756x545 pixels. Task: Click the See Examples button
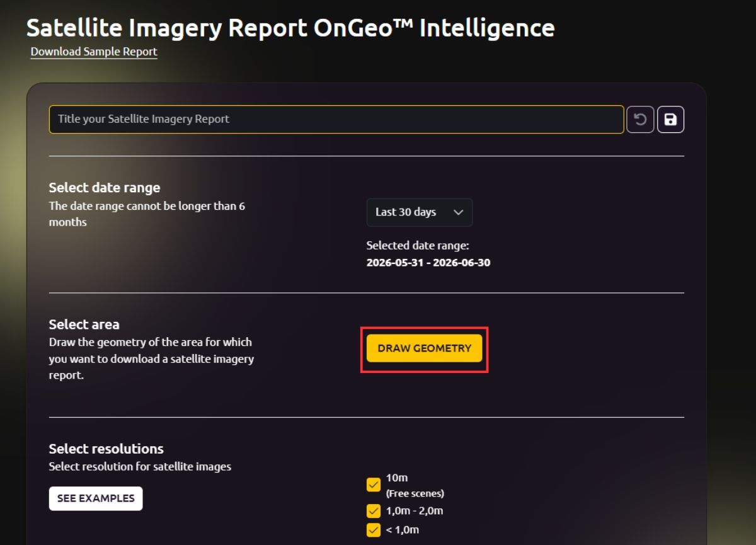(96, 498)
